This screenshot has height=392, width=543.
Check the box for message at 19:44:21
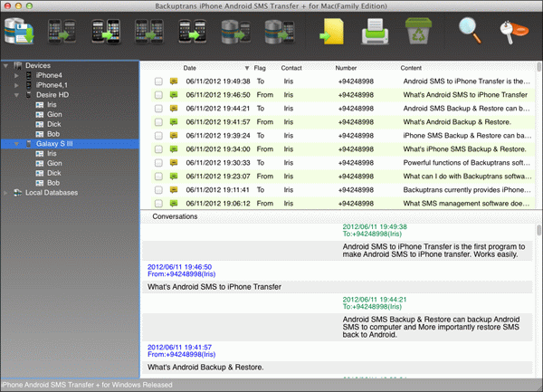pyautogui.click(x=158, y=109)
